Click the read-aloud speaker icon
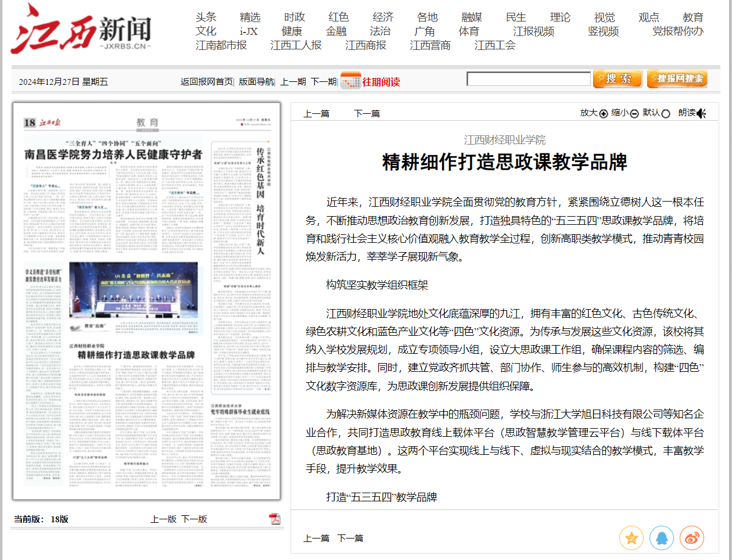The width and height of the screenshot is (732, 560). [x=701, y=113]
